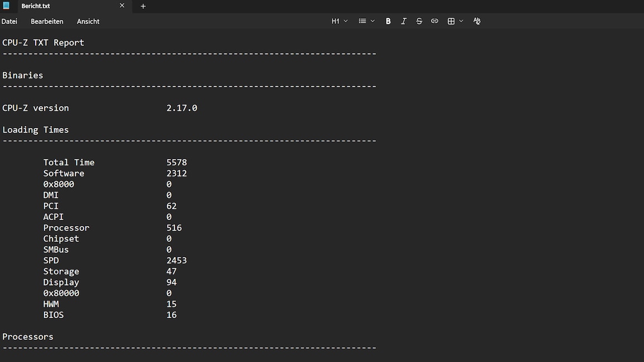Click the 'BIOS' row label
Viewport: 644px width, 362px height.
[53, 315]
